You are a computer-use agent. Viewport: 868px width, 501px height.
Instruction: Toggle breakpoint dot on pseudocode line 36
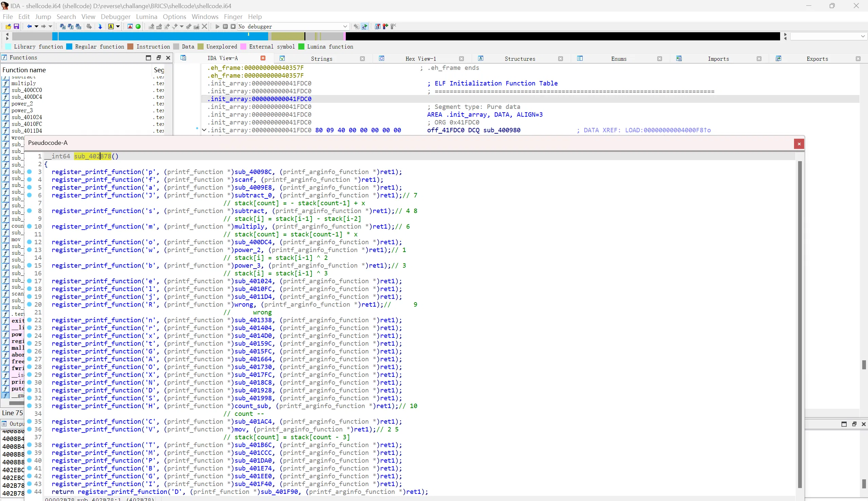30,429
